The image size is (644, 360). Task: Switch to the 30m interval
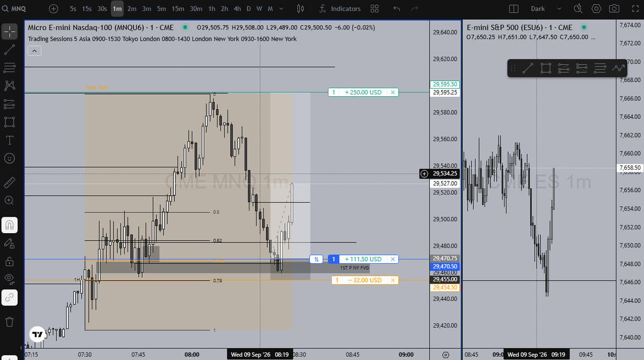(x=196, y=9)
